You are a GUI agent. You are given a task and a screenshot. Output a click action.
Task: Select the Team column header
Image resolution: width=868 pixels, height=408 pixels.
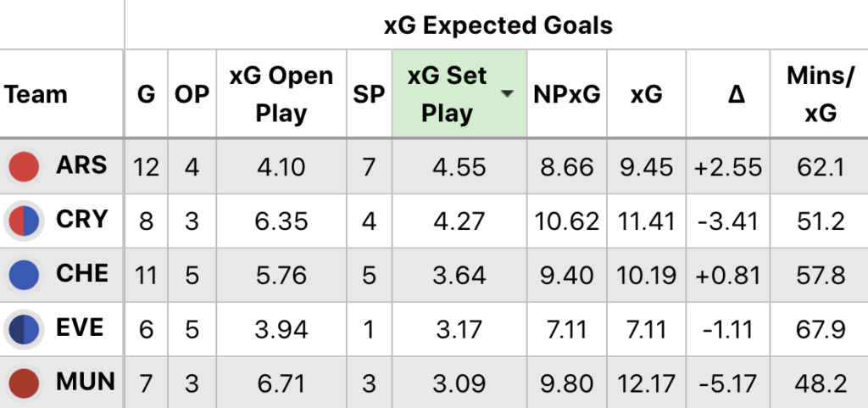click(36, 94)
